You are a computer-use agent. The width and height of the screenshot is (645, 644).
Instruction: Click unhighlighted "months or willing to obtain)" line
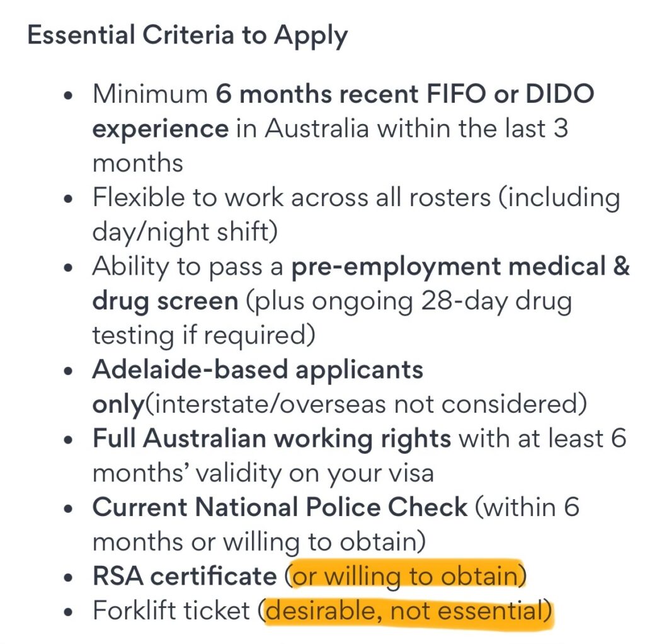pyautogui.click(x=258, y=541)
